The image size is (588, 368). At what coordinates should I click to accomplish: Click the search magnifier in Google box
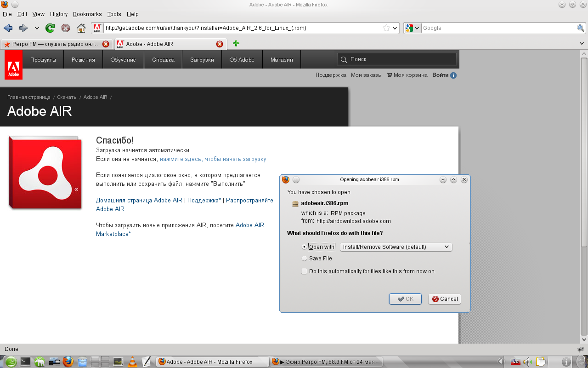581,28
